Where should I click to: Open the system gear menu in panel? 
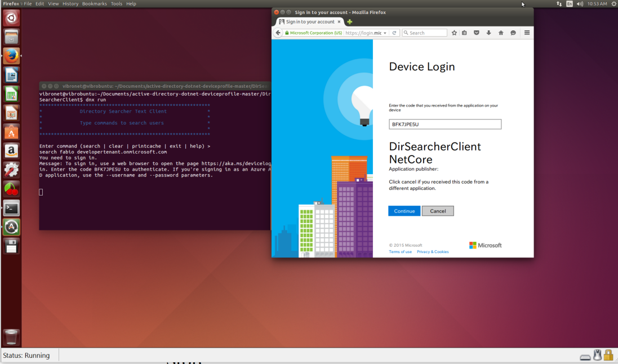613,3
